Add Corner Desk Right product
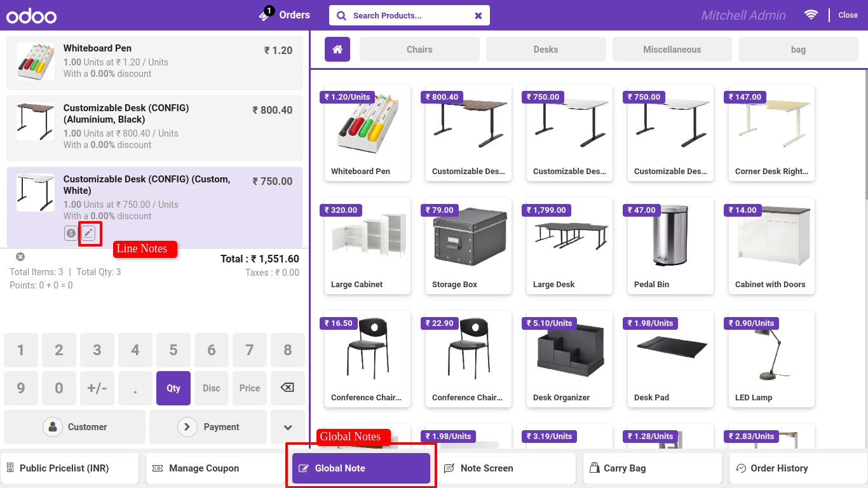Viewport: 868px width, 488px height. click(x=771, y=133)
